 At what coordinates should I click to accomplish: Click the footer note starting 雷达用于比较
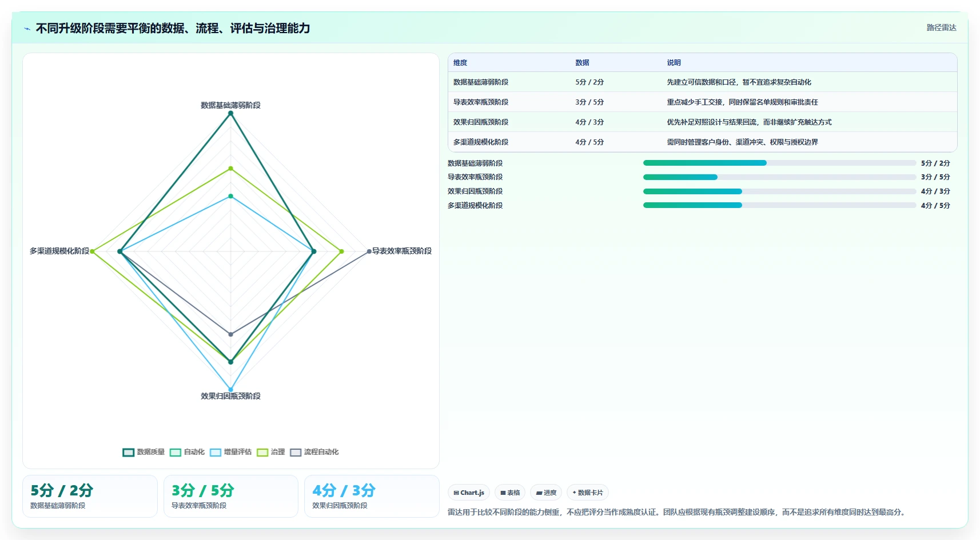tap(678, 512)
